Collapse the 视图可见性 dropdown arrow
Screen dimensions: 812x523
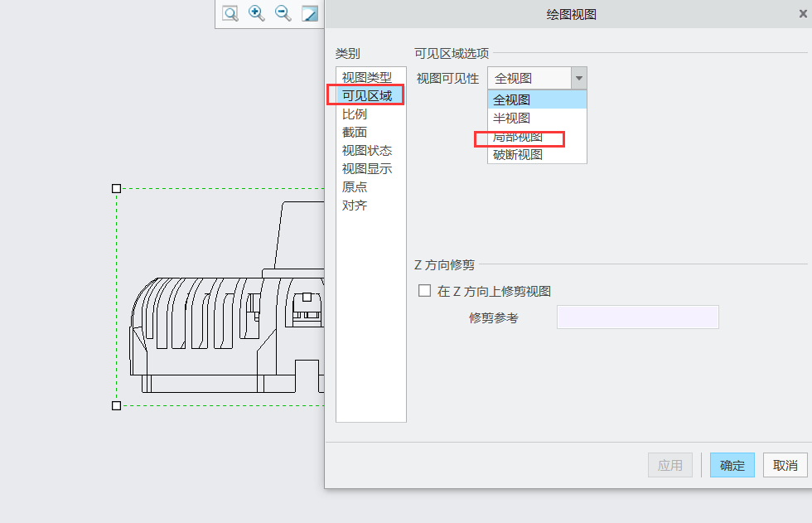579,78
